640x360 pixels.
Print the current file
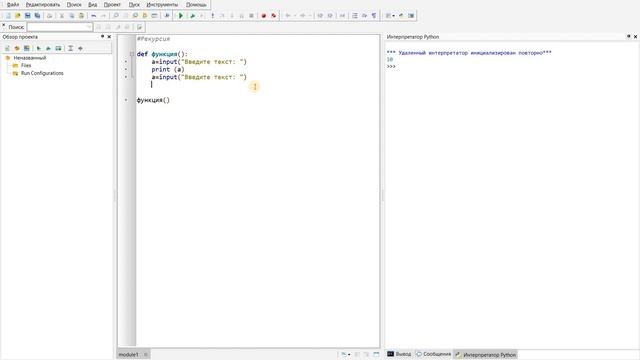49,16
